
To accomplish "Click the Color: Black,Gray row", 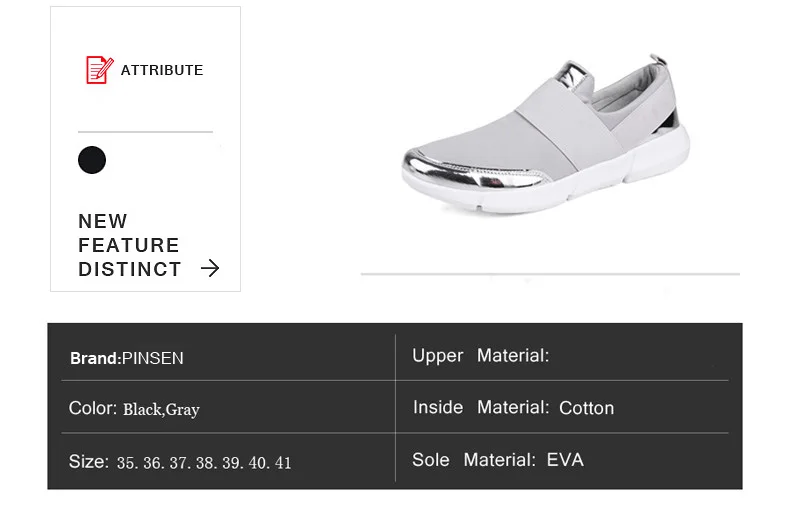I will (x=134, y=409).
